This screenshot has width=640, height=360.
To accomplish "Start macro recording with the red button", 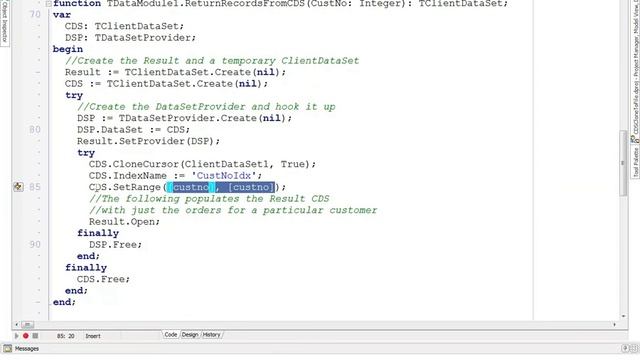I will tap(26, 336).
